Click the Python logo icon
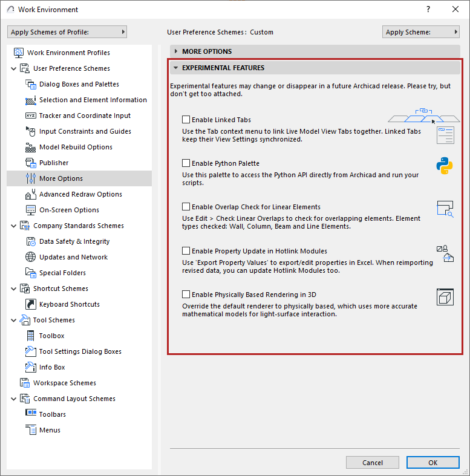 (445, 166)
